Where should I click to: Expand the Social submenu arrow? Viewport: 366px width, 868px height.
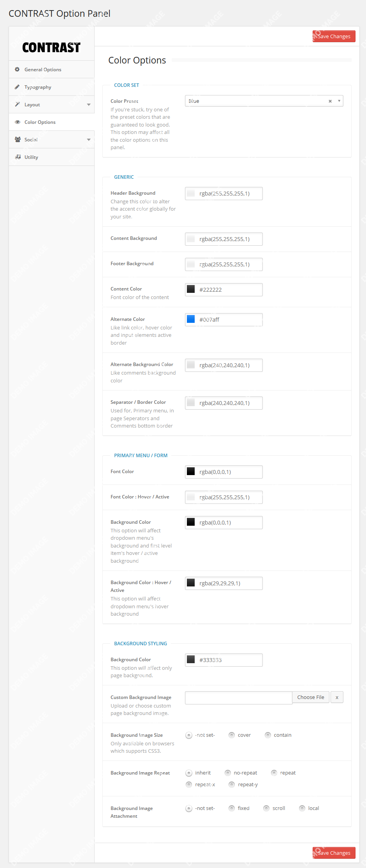point(89,140)
